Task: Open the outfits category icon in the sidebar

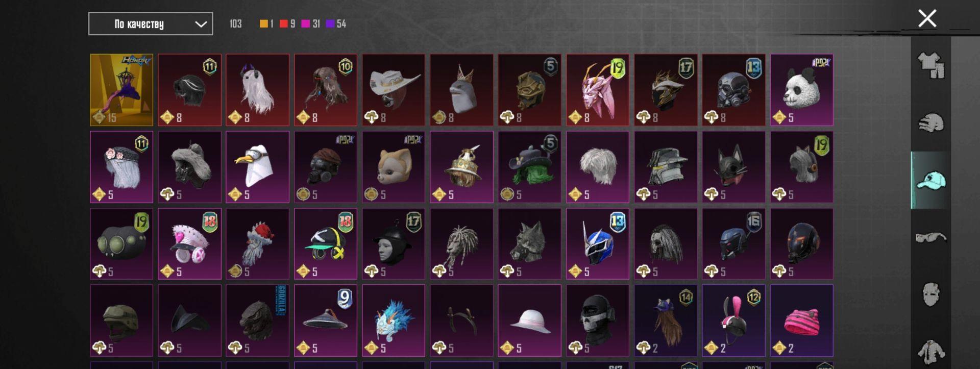Action: (x=931, y=65)
